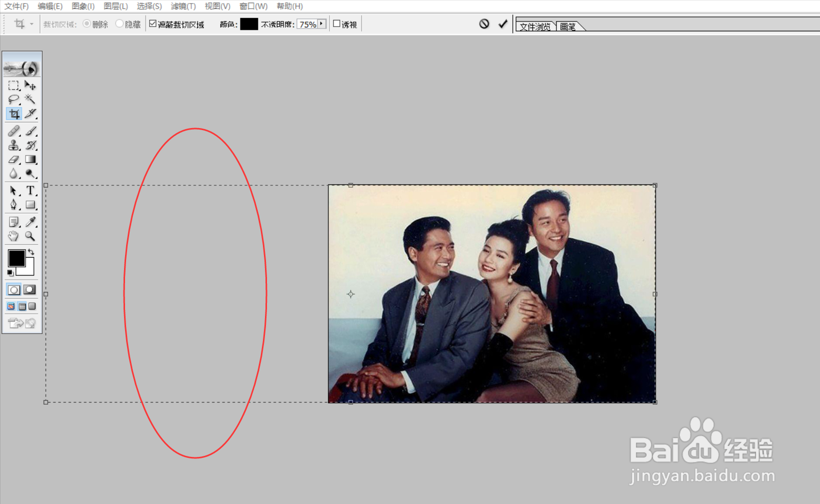
Task: Open the Edit (编辑) menu
Action: click(x=50, y=6)
